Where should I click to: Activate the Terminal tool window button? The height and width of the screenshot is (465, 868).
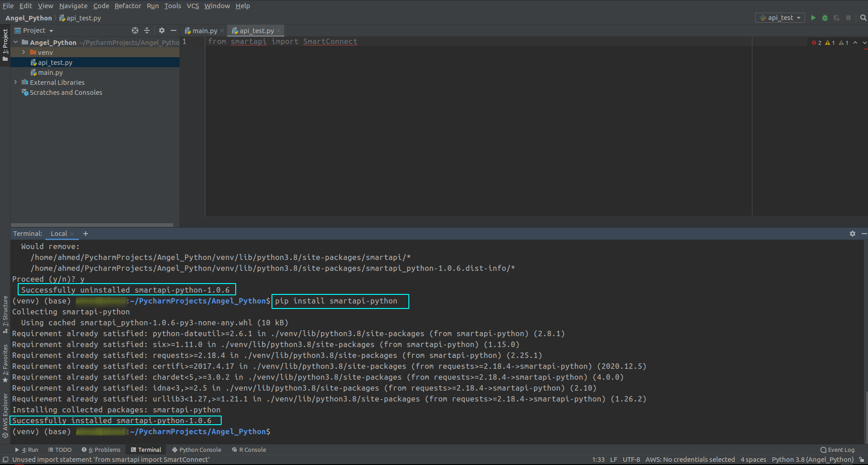click(x=146, y=450)
